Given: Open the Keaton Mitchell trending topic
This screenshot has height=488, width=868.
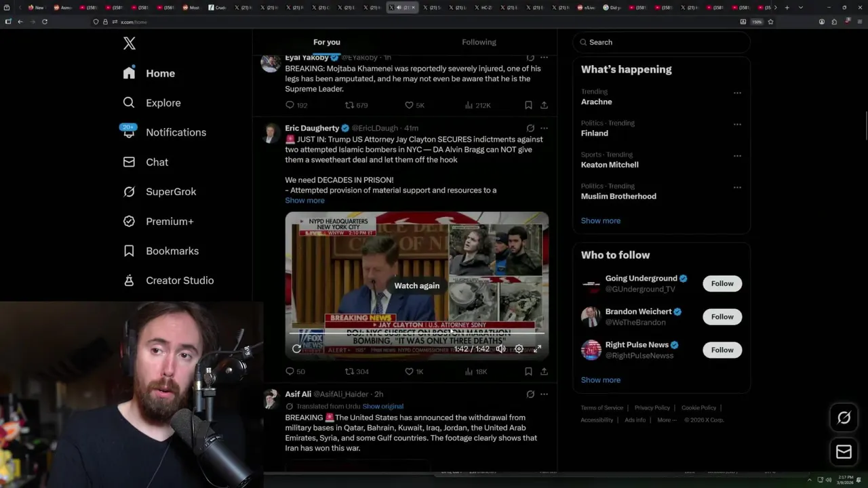Looking at the screenshot, I should pos(610,165).
